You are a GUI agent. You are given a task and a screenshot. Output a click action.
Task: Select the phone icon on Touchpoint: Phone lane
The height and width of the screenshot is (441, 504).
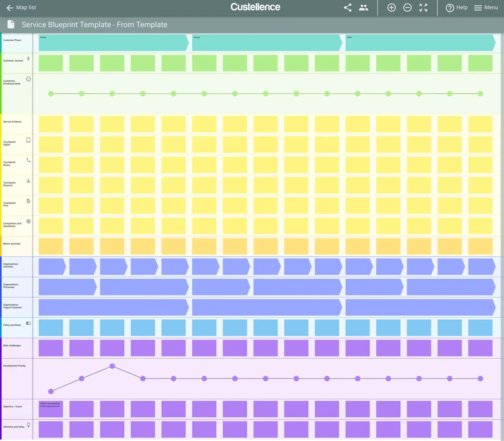28,160
